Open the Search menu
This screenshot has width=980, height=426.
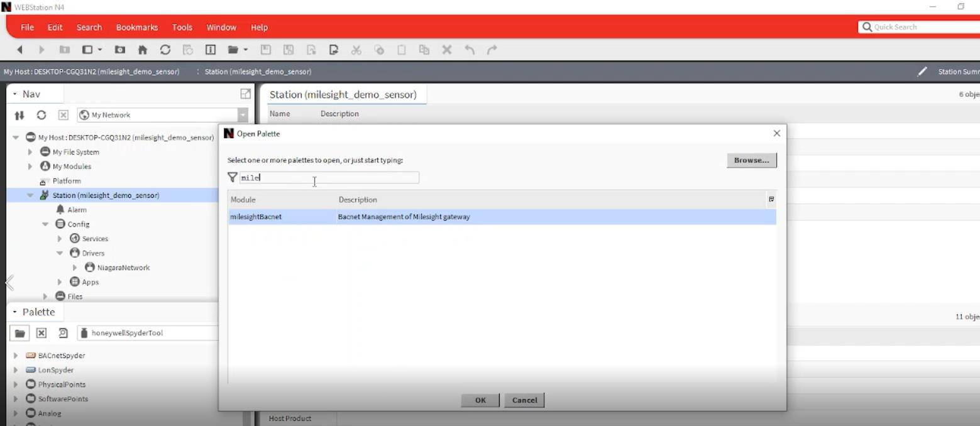click(89, 27)
